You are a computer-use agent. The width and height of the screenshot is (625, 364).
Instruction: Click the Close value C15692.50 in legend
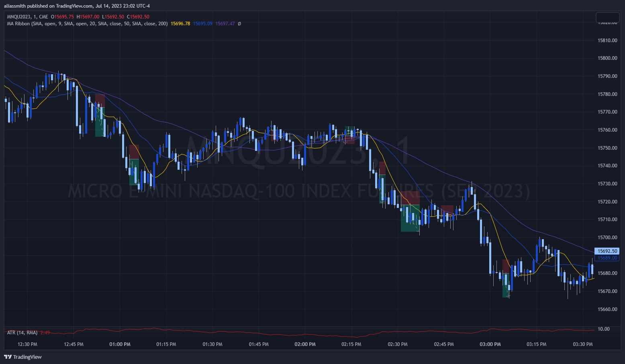click(138, 17)
